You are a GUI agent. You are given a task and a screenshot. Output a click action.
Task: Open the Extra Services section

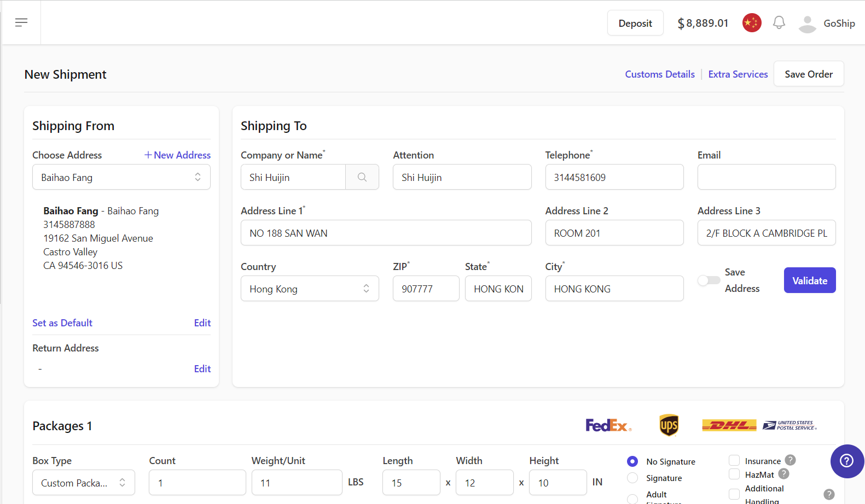[738, 74]
